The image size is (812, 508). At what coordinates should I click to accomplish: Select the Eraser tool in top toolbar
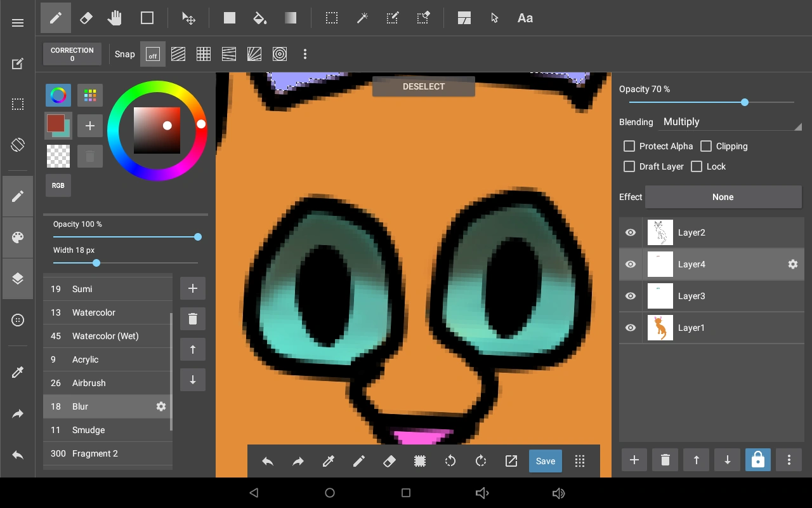(86, 18)
